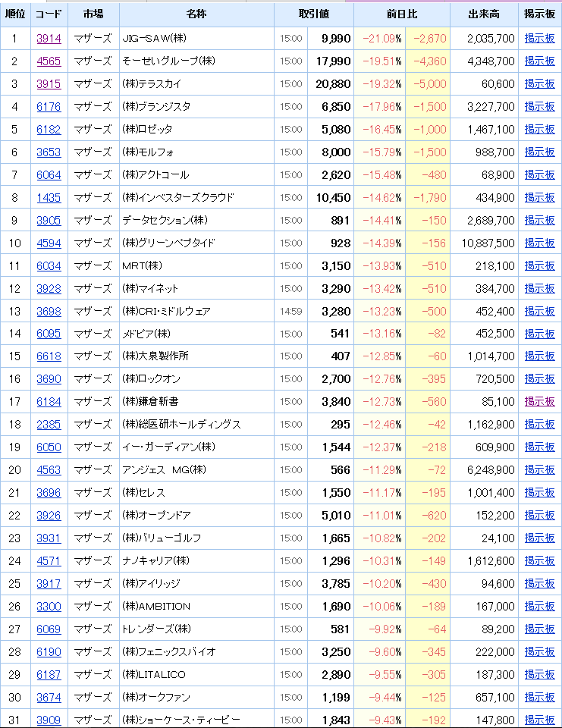Image resolution: width=562 pixels, height=728 pixels.
Task: Open the 掲示板 link for アクトコール
Action: [540, 175]
